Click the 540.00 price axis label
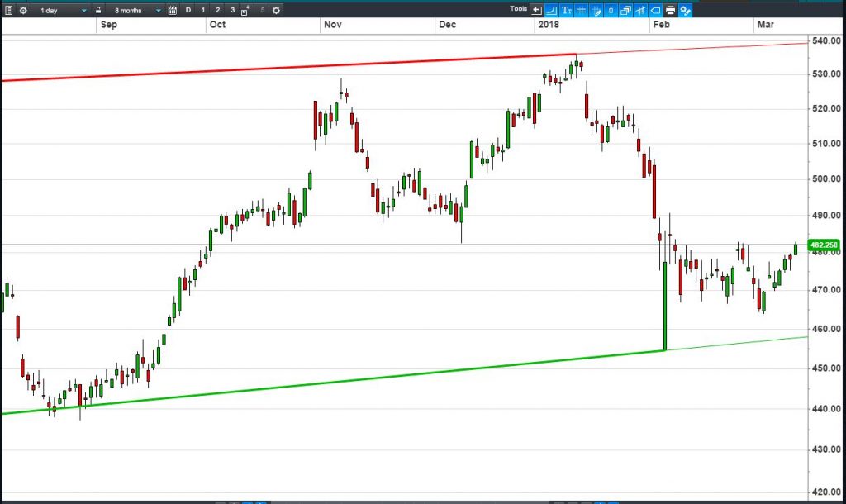The height and width of the screenshot is (504, 846). [x=826, y=40]
